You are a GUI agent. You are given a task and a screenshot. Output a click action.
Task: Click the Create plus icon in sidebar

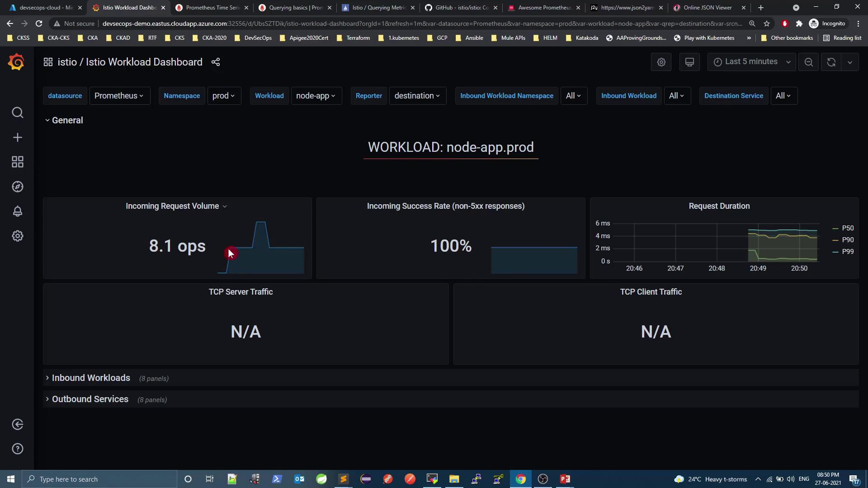(x=17, y=137)
